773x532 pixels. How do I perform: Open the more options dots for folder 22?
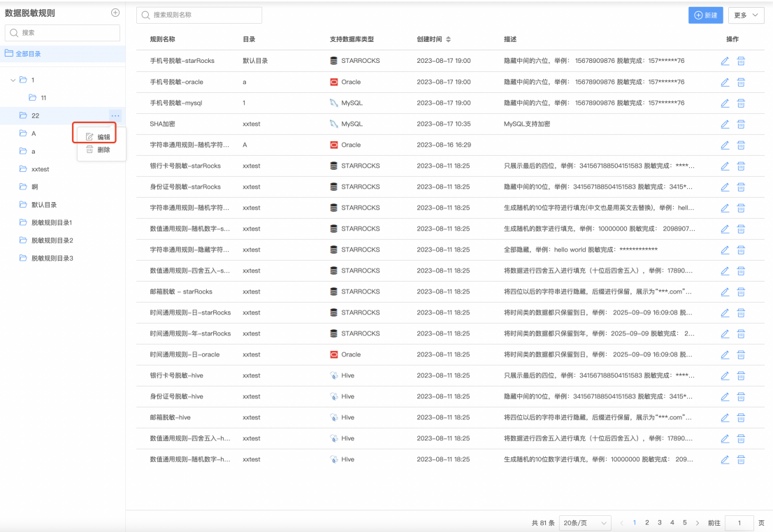point(115,116)
